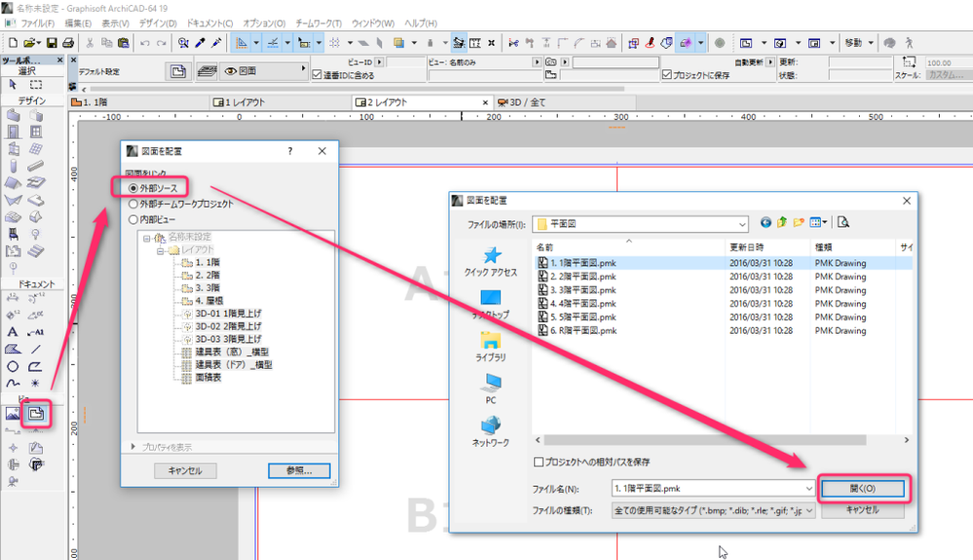Open the チームワーク(T) menu
This screenshot has height=560, width=973.
click(x=318, y=23)
